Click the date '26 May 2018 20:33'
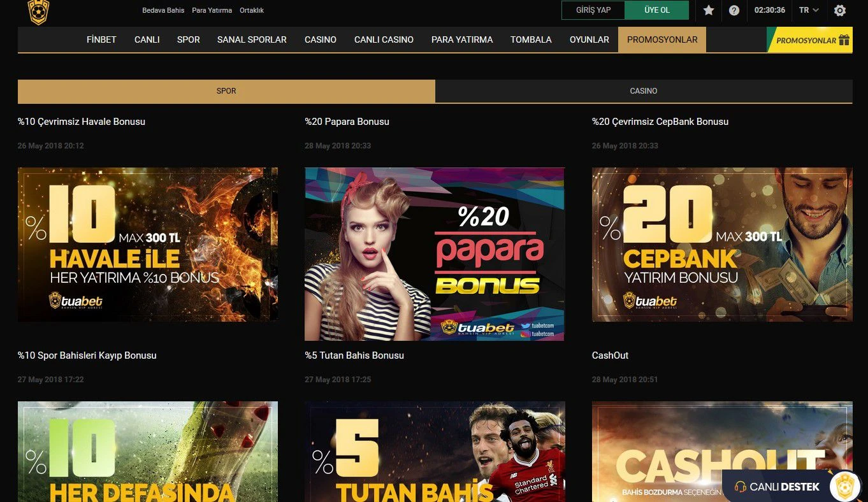This screenshot has height=502, width=868. tap(625, 146)
